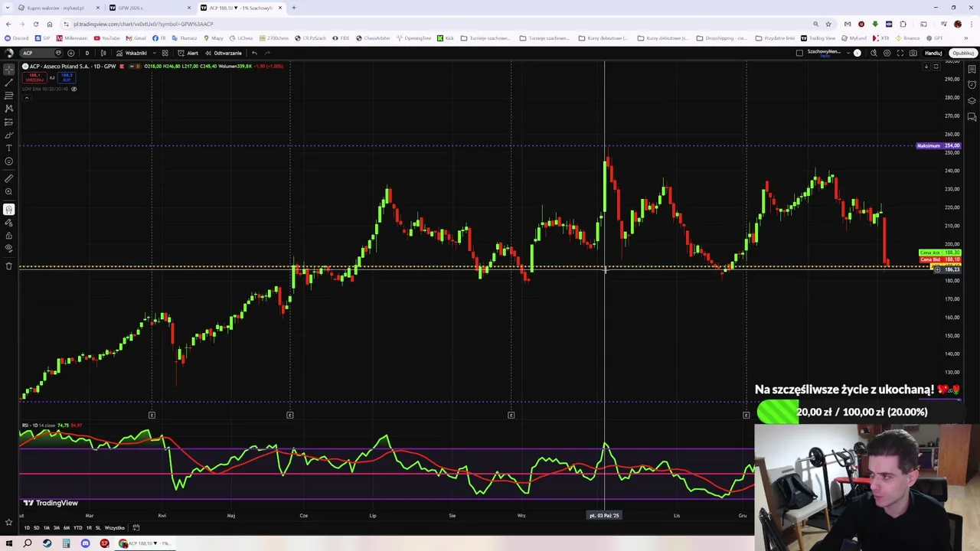Toggle the magnet mode drawing icon
This screenshot has height=551, width=980.
click(x=9, y=209)
